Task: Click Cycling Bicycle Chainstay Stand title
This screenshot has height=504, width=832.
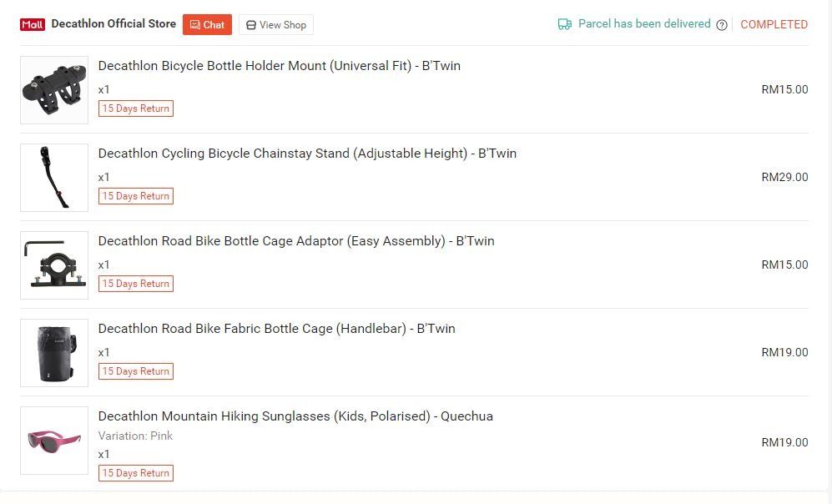Action: click(x=307, y=154)
